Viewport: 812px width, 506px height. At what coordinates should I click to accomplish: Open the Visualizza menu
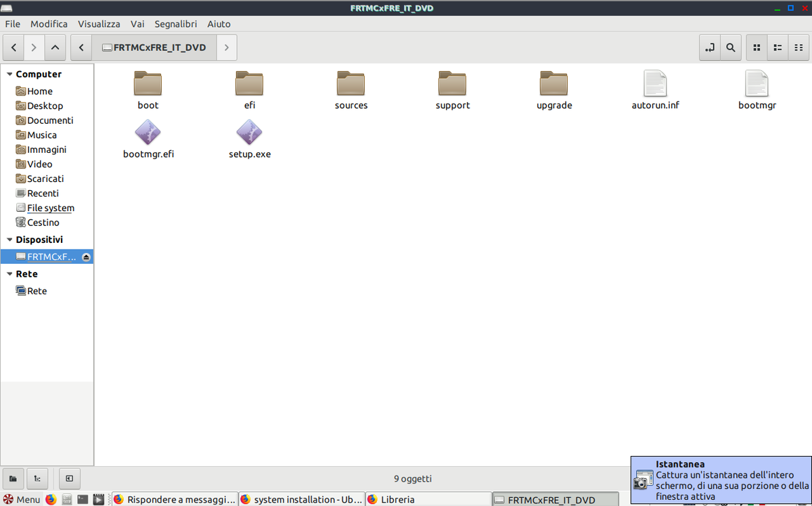(x=99, y=24)
